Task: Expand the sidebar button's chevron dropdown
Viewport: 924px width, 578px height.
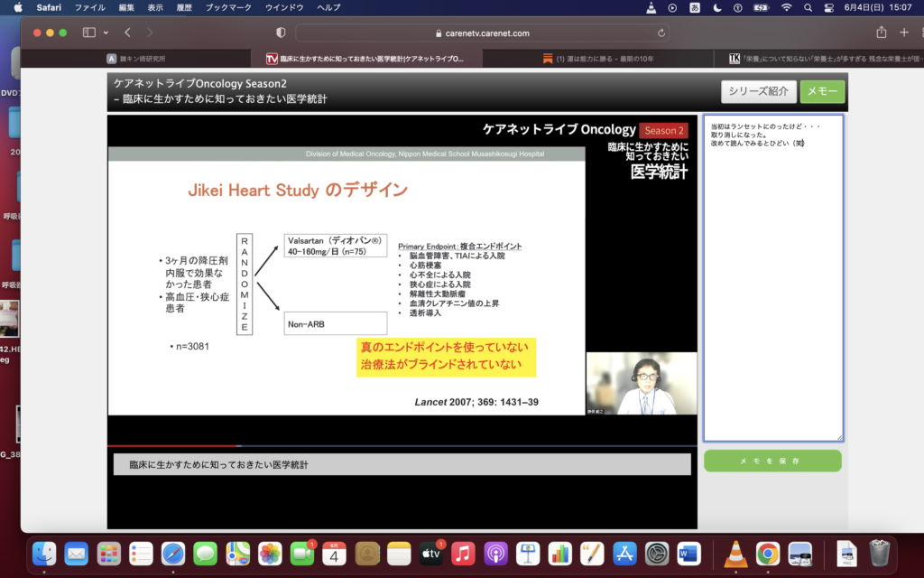Action: (x=106, y=31)
